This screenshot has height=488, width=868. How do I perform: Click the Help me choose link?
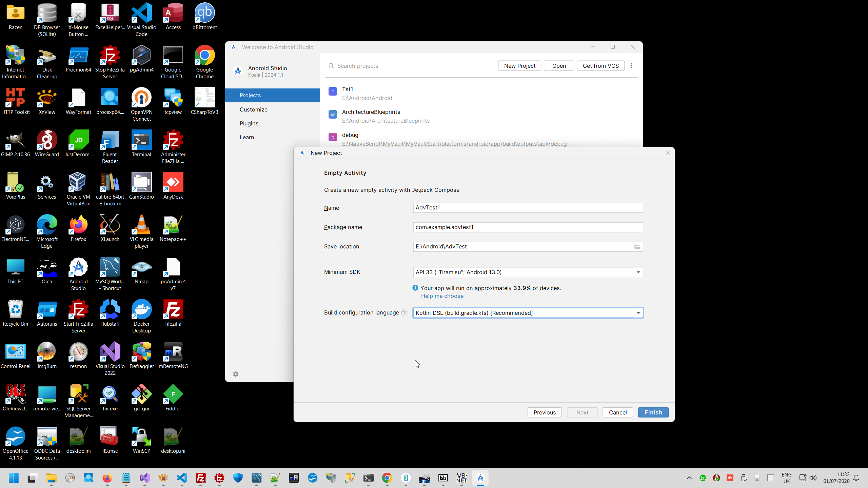point(442,296)
